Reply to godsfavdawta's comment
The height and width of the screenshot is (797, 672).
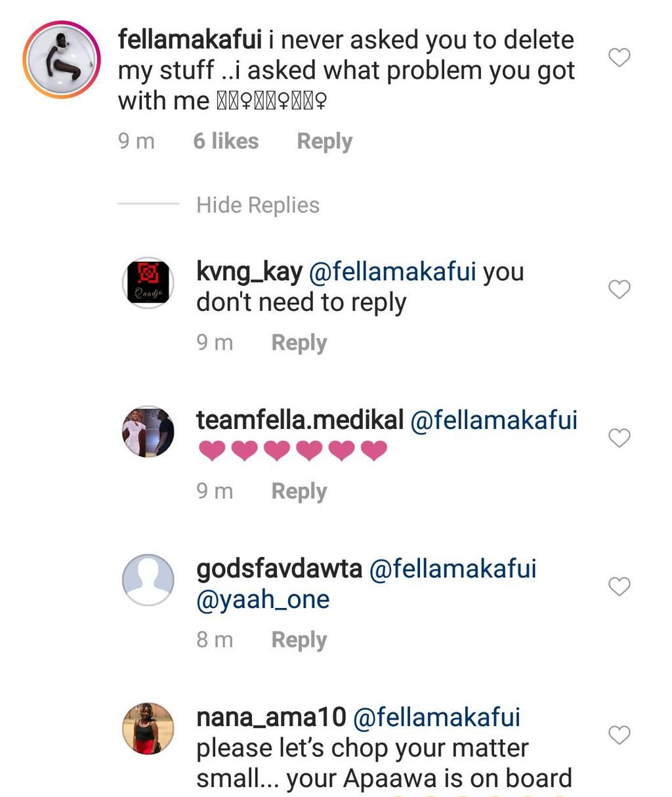299,639
